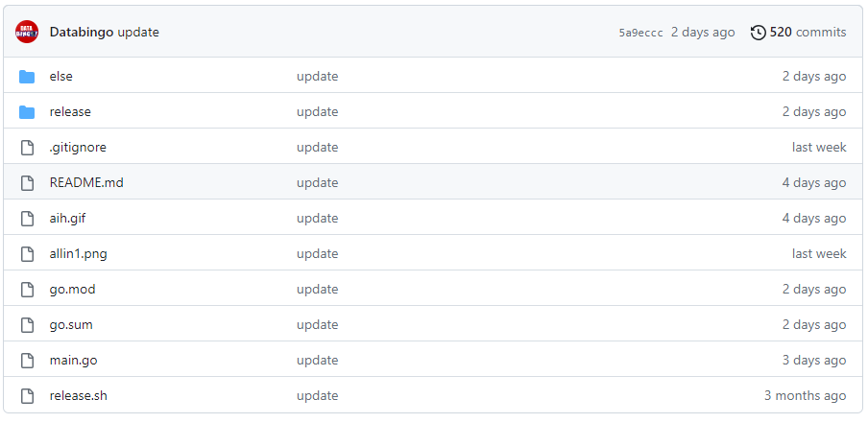The width and height of the screenshot is (868, 423).
Task: Open update commit message for release.sh
Action: coord(317,396)
